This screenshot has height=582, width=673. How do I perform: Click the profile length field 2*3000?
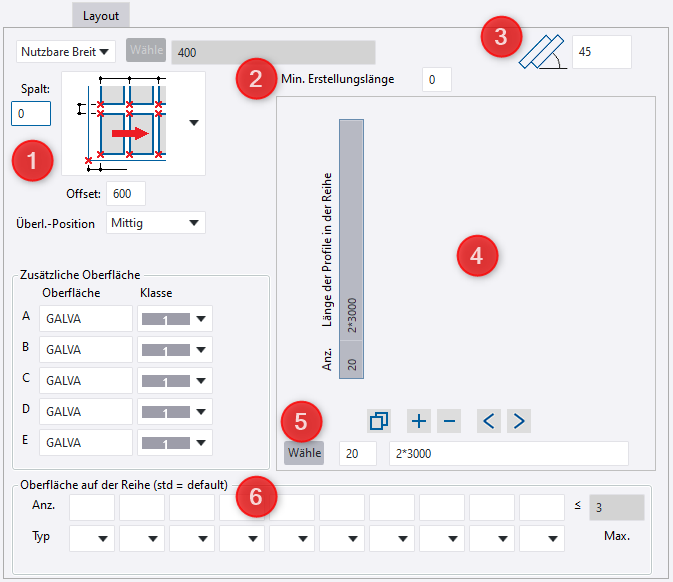(509, 453)
